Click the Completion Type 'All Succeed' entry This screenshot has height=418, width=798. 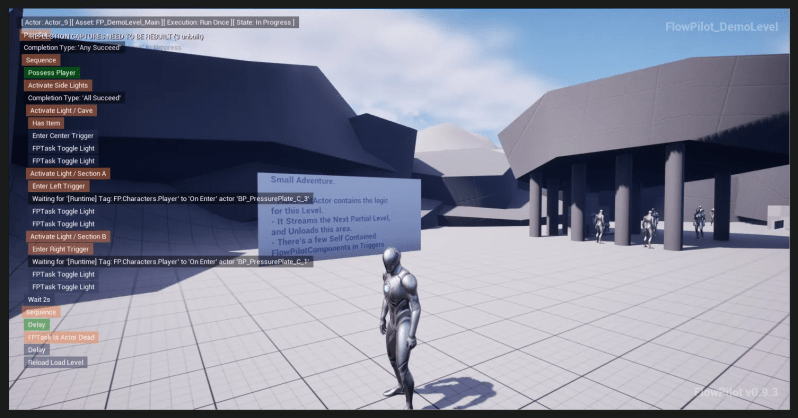click(74, 98)
